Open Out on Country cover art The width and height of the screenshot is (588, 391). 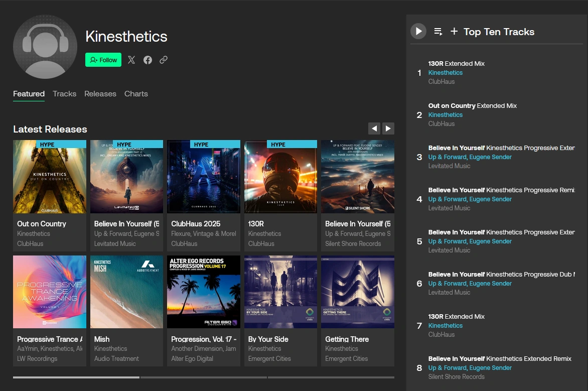click(50, 177)
